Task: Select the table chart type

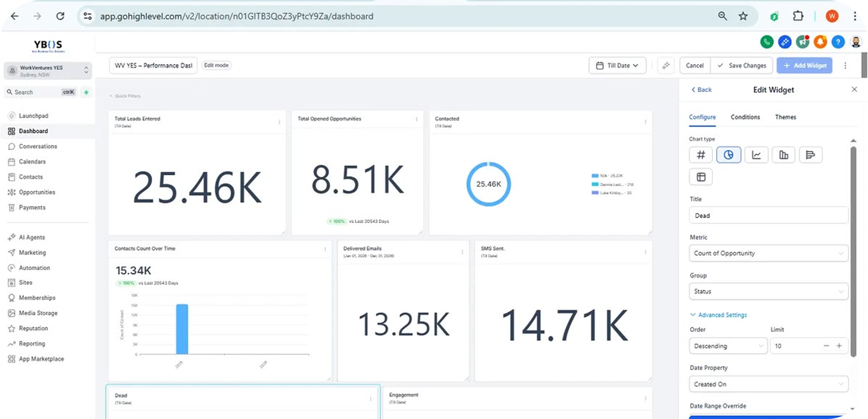Action: pos(701,177)
